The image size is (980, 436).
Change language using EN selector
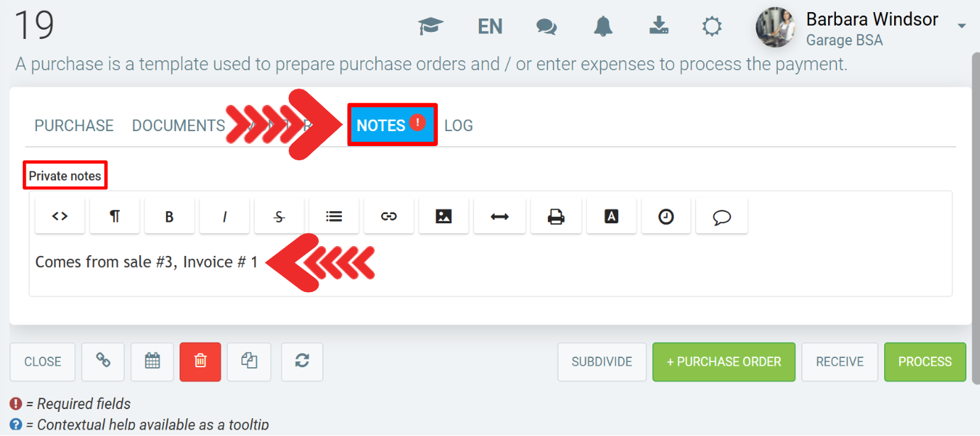click(x=490, y=27)
